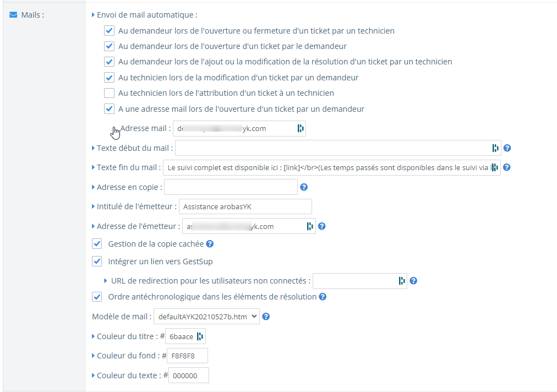557x392 pixels.
Task: Open the Modèle de mail dropdown
Action: (206, 317)
